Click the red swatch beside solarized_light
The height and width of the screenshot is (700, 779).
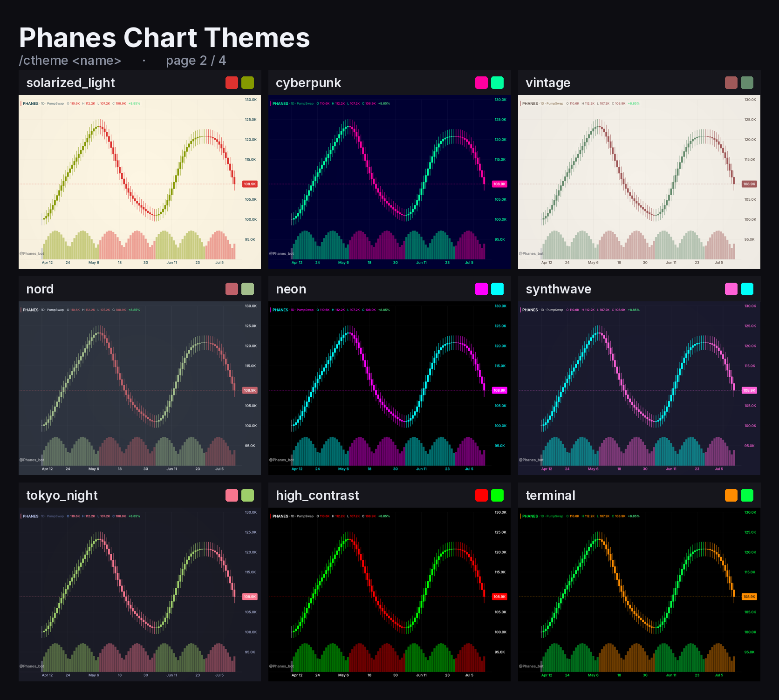232,82
